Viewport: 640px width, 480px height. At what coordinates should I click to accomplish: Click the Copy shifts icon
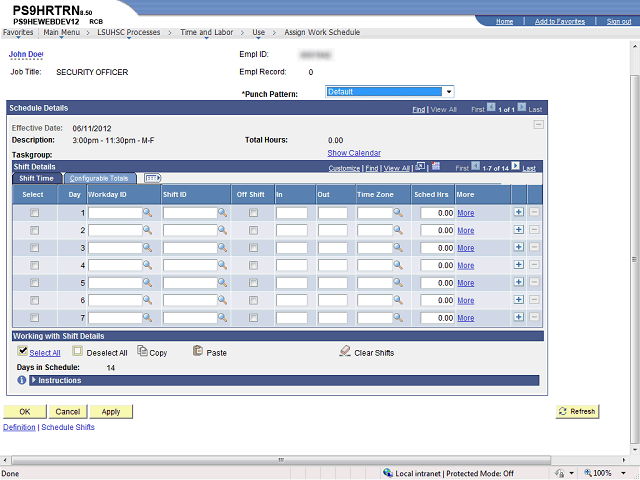point(142,352)
